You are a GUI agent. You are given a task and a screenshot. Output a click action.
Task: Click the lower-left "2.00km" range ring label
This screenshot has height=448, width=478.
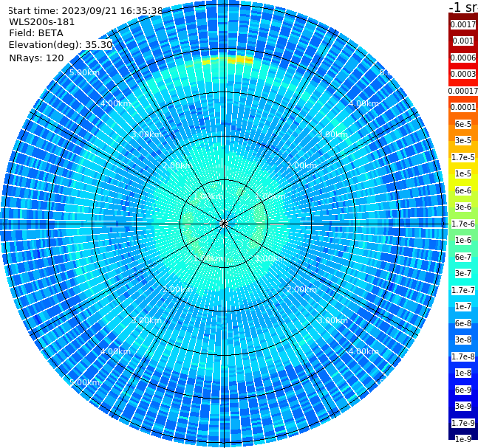(178, 289)
